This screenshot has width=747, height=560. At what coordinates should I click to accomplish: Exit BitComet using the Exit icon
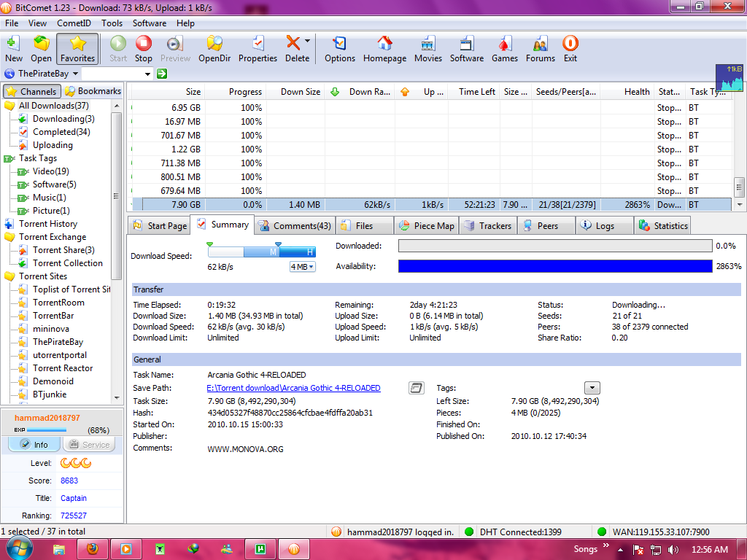tap(570, 49)
